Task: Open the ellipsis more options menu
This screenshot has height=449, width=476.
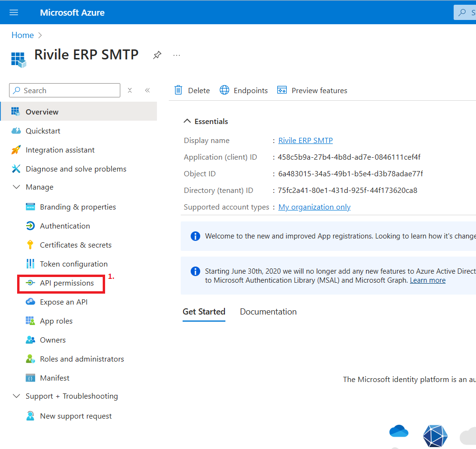Action: [x=177, y=55]
